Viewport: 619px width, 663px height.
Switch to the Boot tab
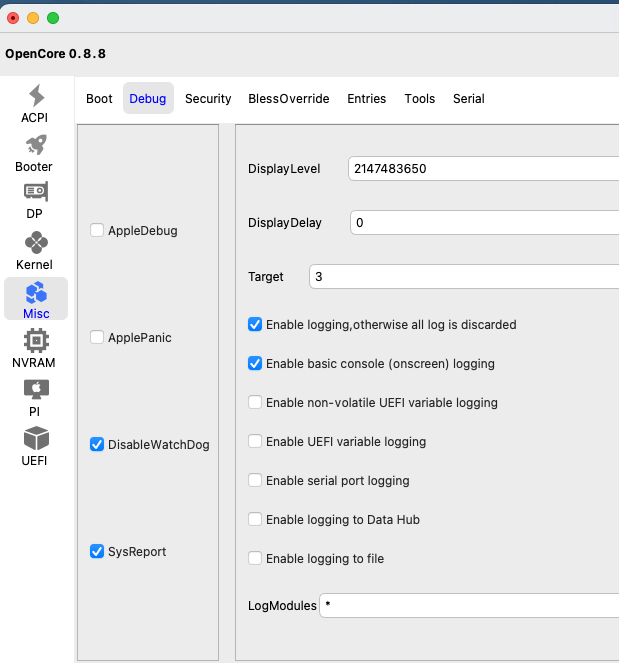99,99
